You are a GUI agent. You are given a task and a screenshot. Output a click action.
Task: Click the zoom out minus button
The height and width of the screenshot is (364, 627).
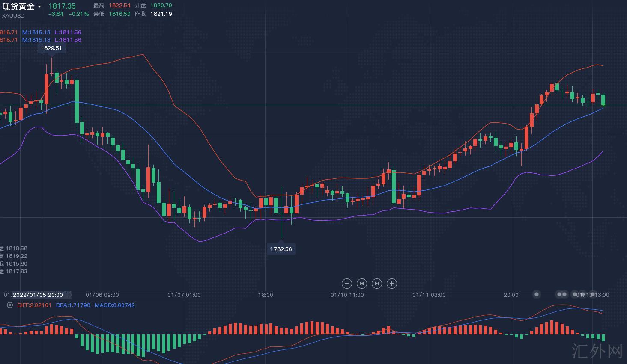point(347,284)
